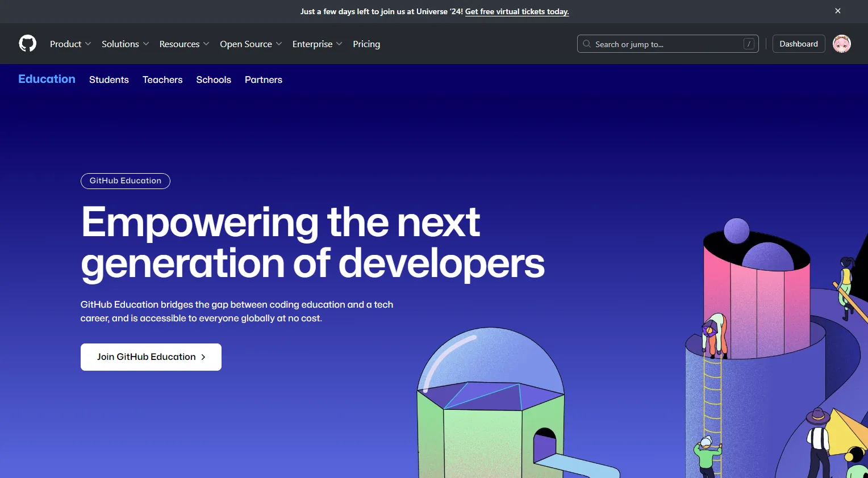
Task: Open the Partners section
Action: 264,79
